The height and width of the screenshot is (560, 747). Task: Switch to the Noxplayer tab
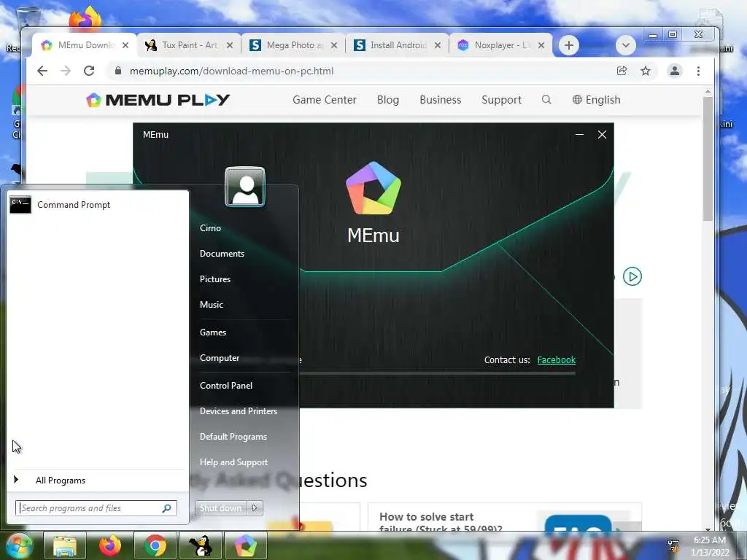pyautogui.click(x=501, y=45)
